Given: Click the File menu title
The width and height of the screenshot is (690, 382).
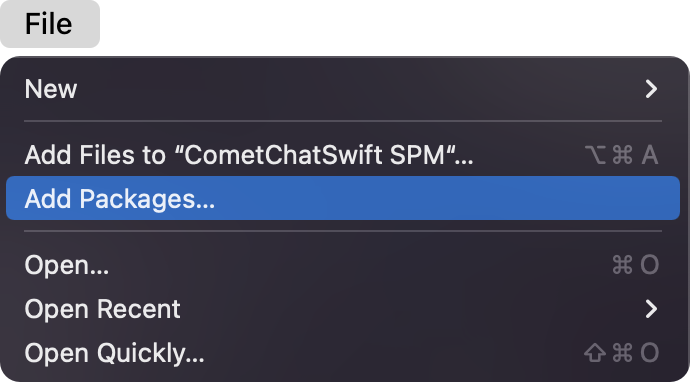Looking at the screenshot, I should 49,24.
